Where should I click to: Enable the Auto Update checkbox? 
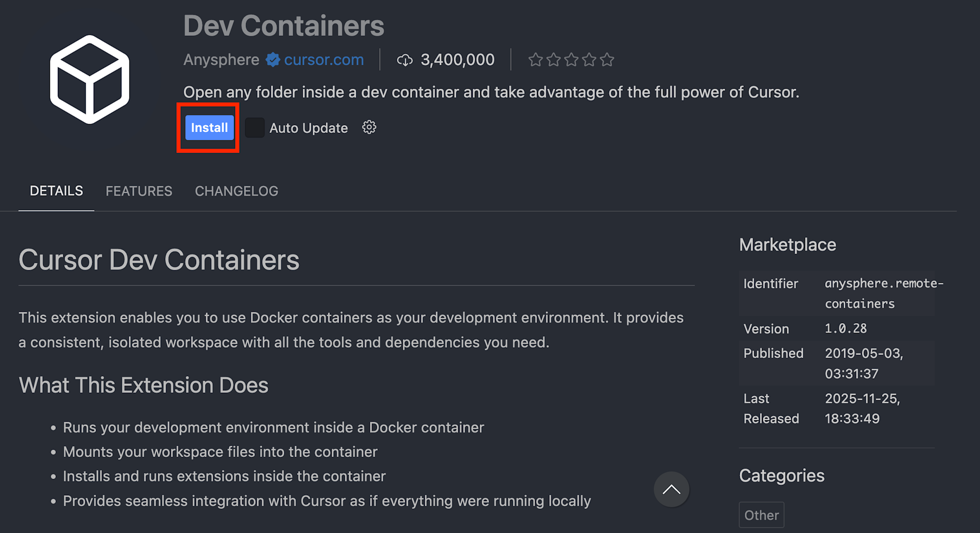(255, 128)
